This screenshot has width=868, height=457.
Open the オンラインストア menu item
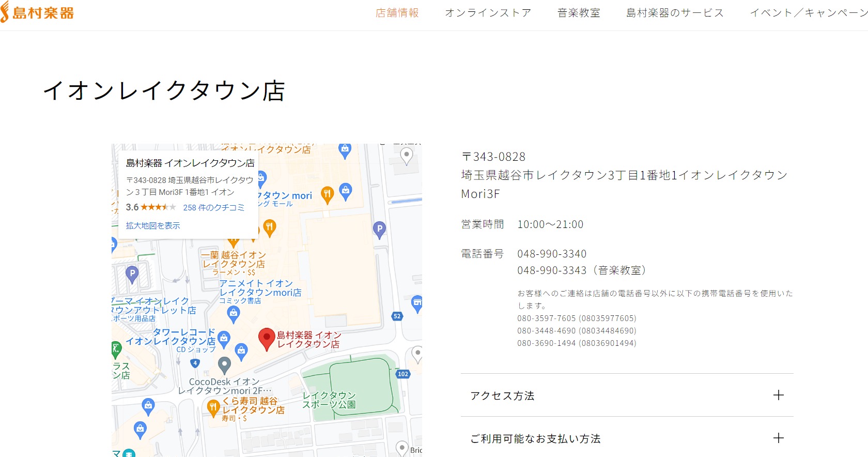tap(488, 13)
